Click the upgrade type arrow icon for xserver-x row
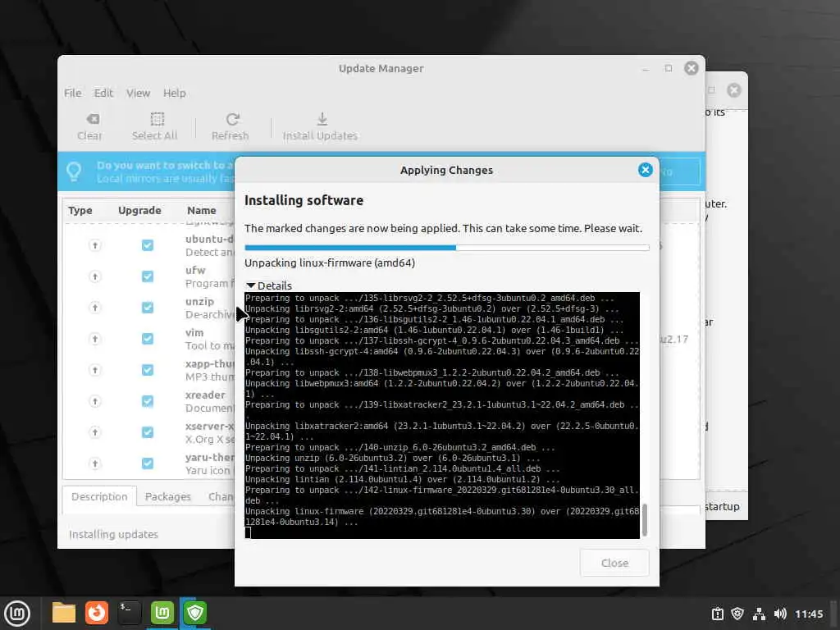 pos(95,432)
